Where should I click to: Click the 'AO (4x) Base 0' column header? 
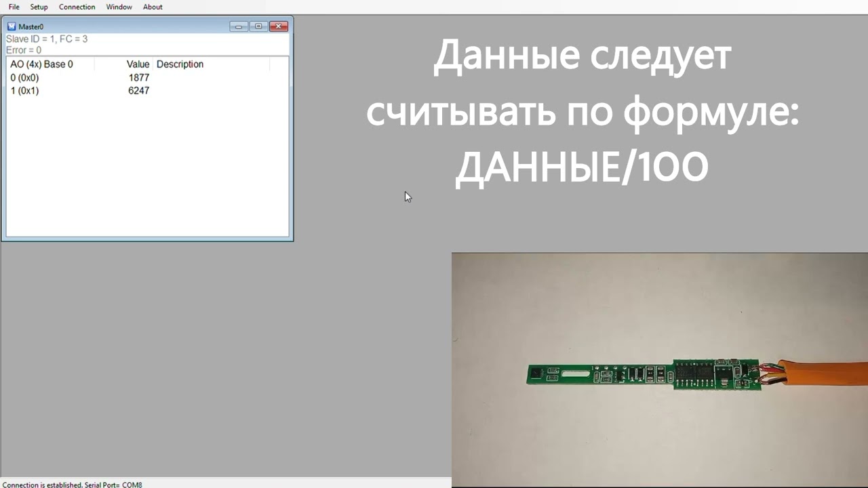pyautogui.click(x=50, y=64)
